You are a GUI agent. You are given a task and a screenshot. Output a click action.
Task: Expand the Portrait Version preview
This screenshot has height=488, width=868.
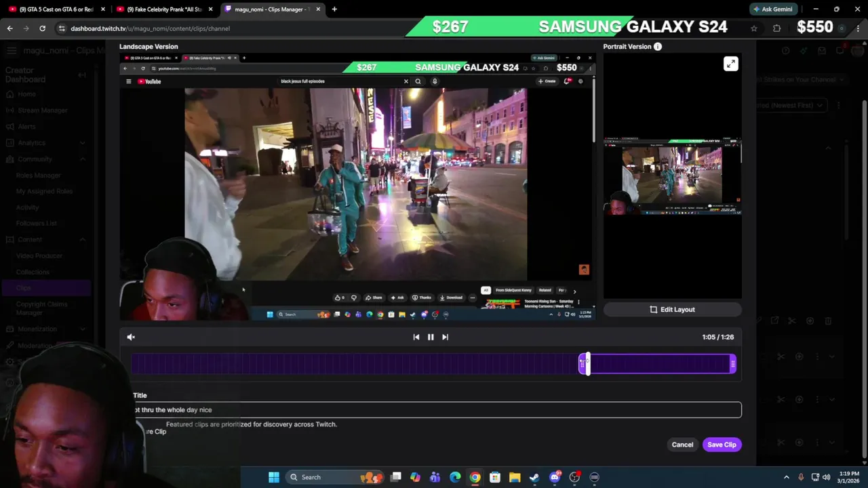pos(730,64)
